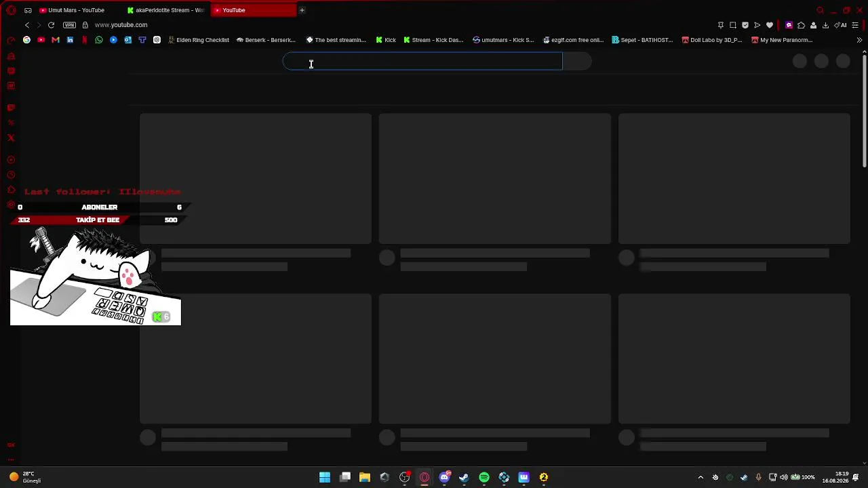Open extensions cube icon

[801, 25]
